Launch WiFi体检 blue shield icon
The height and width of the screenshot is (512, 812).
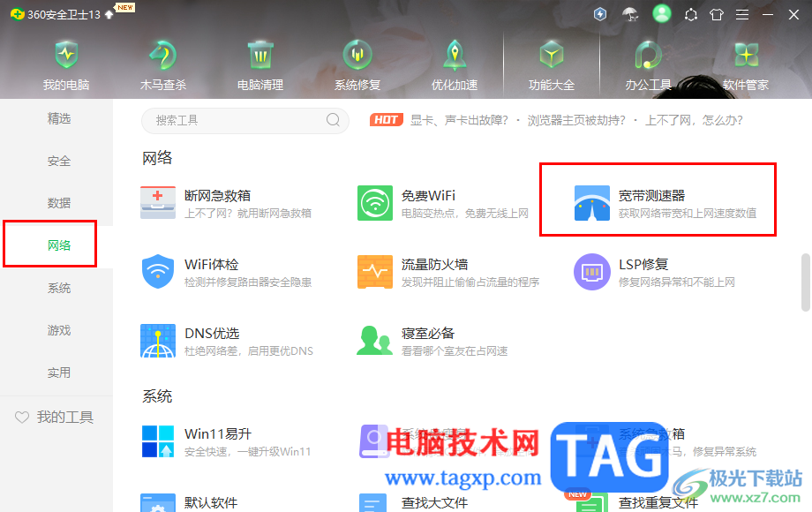pyautogui.click(x=158, y=272)
